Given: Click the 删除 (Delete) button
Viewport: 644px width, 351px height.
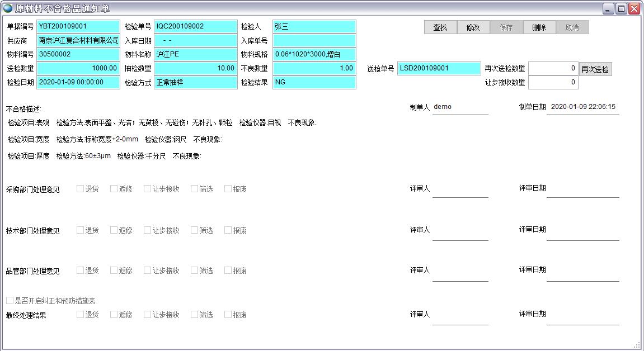Looking at the screenshot, I should tap(539, 27).
